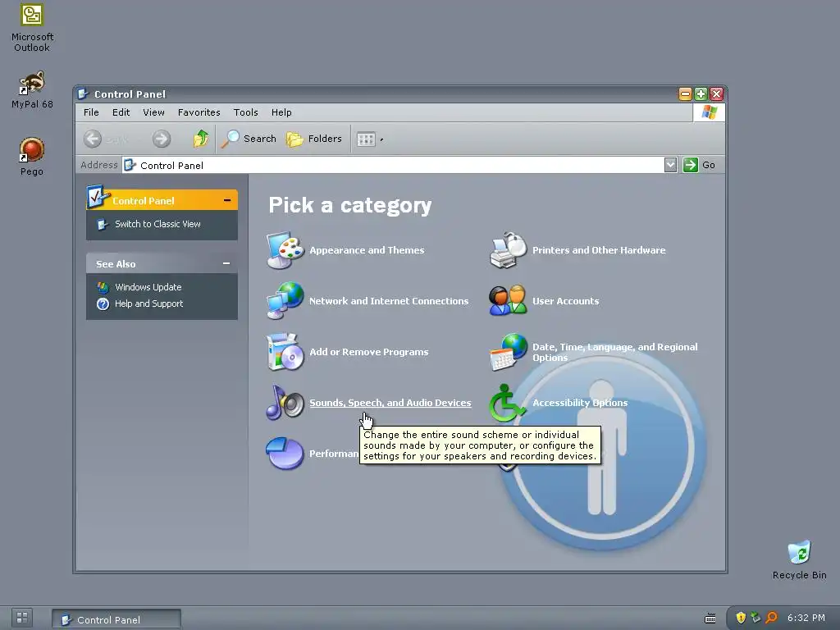Image resolution: width=840 pixels, height=630 pixels.
Task: Minimize the Control Panel window
Action: tap(685, 94)
